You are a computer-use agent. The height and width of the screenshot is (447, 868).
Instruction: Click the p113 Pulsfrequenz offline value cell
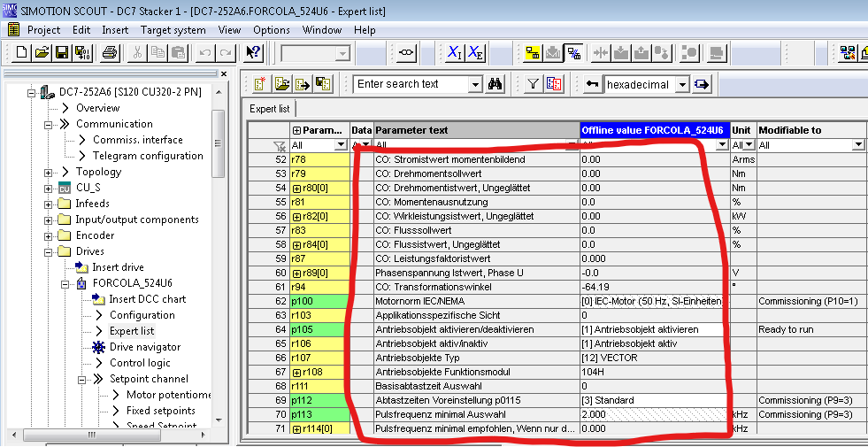(654, 414)
